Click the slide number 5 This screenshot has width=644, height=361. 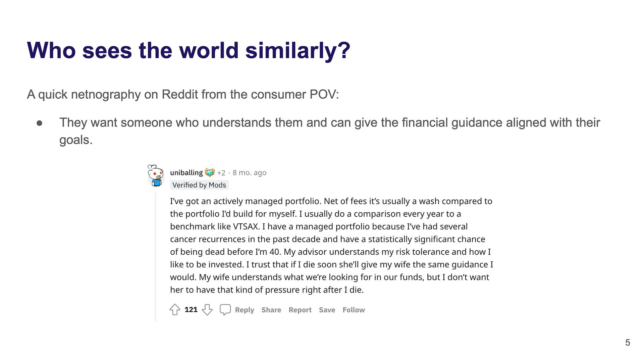coord(628,343)
